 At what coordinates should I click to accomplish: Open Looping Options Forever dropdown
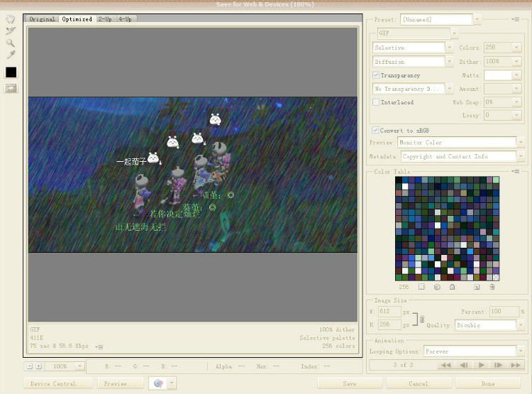(x=521, y=351)
